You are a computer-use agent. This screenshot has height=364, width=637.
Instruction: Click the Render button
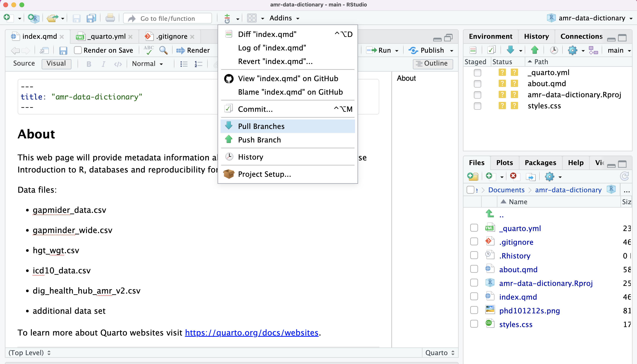pos(193,50)
